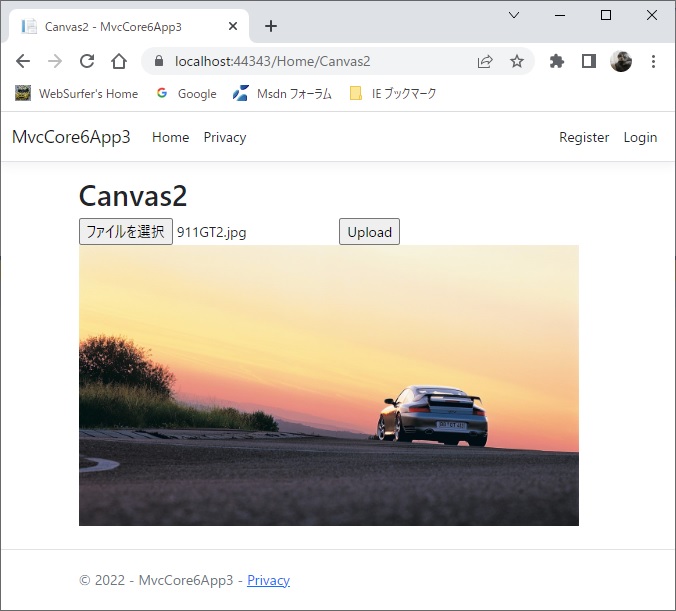Open the Chrome three-dot menu
676x611 pixels.
click(x=654, y=61)
